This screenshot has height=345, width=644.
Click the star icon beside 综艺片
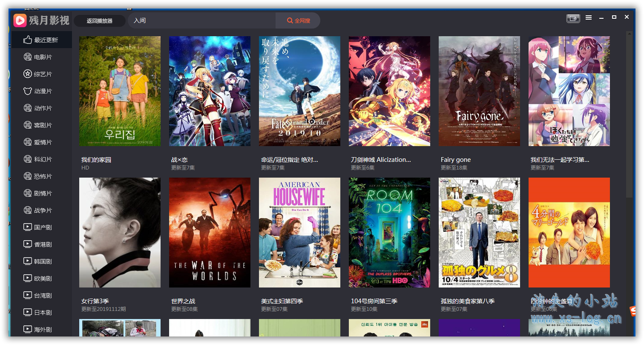coord(28,74)
